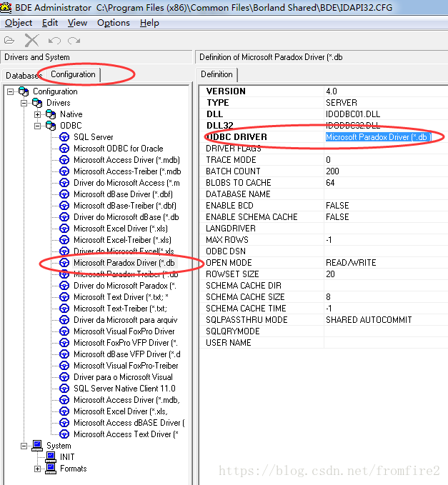Expand the Native drivers node
The width and height of the screenshot is (448, 485).
coord(37,114)
